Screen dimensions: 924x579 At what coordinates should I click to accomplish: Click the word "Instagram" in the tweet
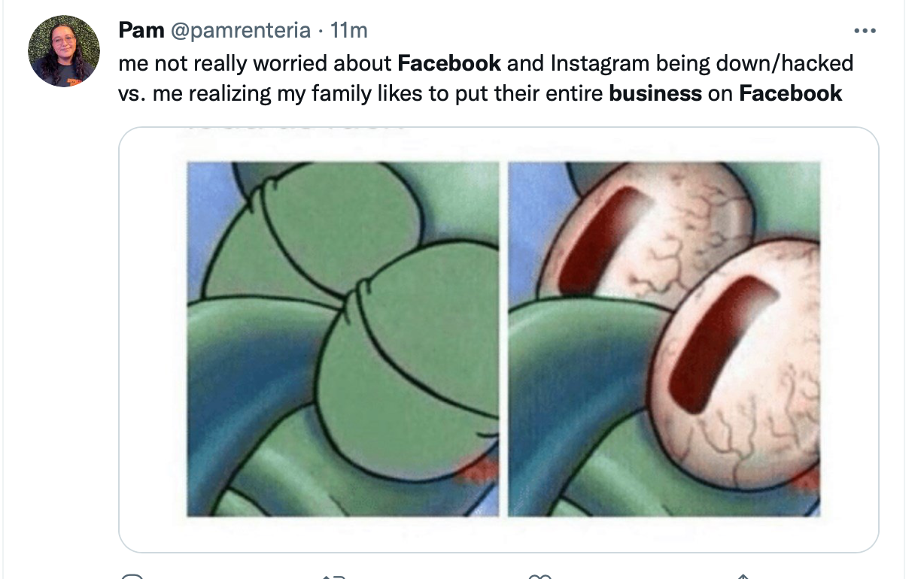595,62
